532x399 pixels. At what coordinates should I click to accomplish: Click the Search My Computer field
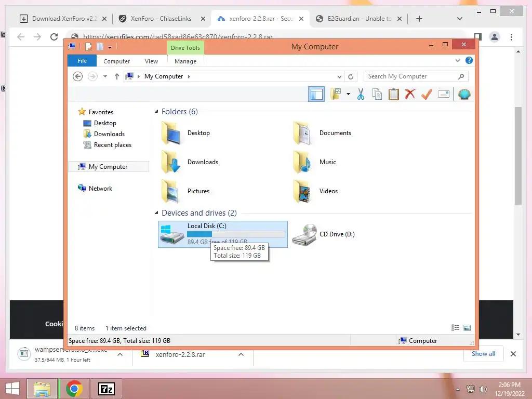point(416,76)
